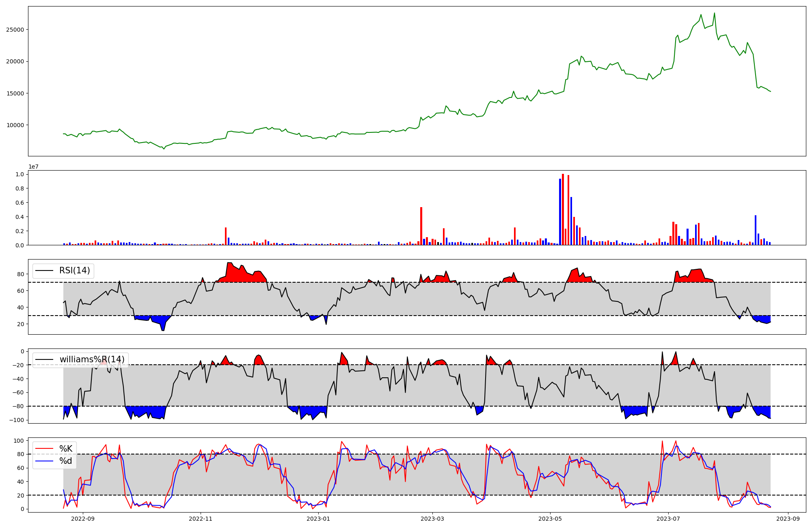Click the williams%R(14) legend label

pyautogui.click(x=92, y=359)
